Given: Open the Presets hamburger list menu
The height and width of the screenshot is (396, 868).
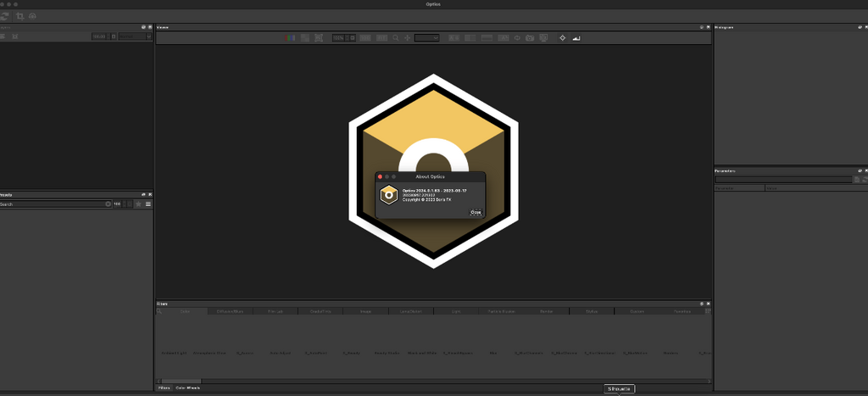Looking at the screenshot, I should (x=147, y=204).
